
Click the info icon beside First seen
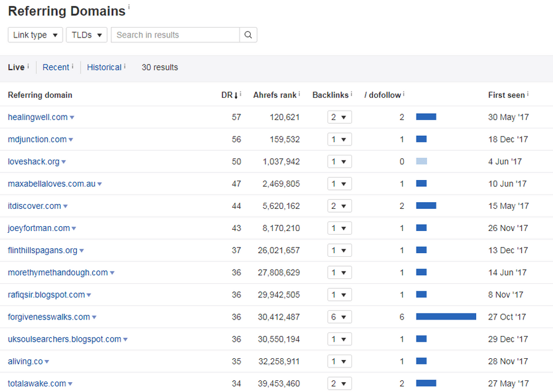[x=528, y=94]
